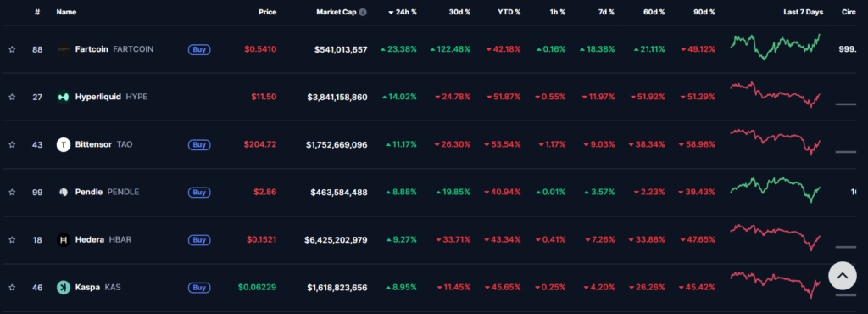Click the Hedera HBAR coin logo
Viewport: 868px width, 314px height.
(64, 240)
